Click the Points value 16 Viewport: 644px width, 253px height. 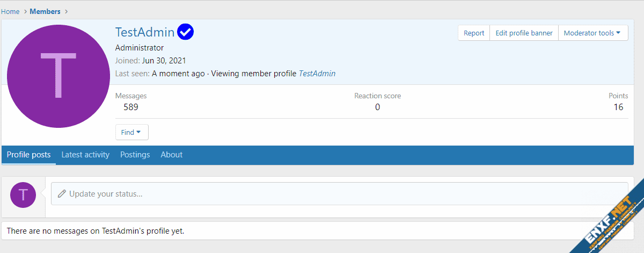coord(618,107)
